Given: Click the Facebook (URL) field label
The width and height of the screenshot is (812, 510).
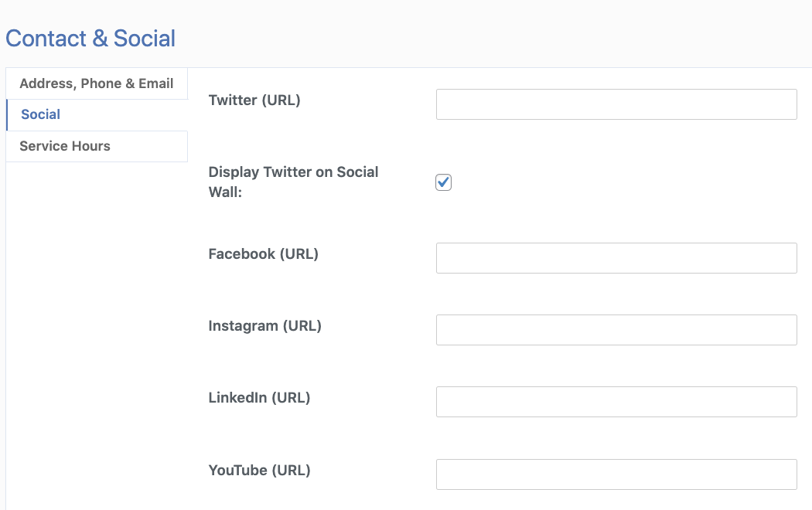Looking at the screenshot, I should (x=263, y=253).
